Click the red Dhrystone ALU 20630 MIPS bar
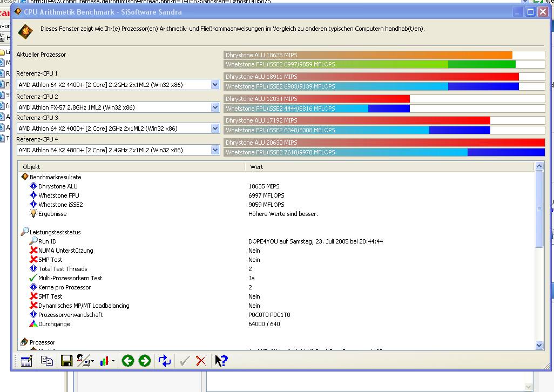 384,143
